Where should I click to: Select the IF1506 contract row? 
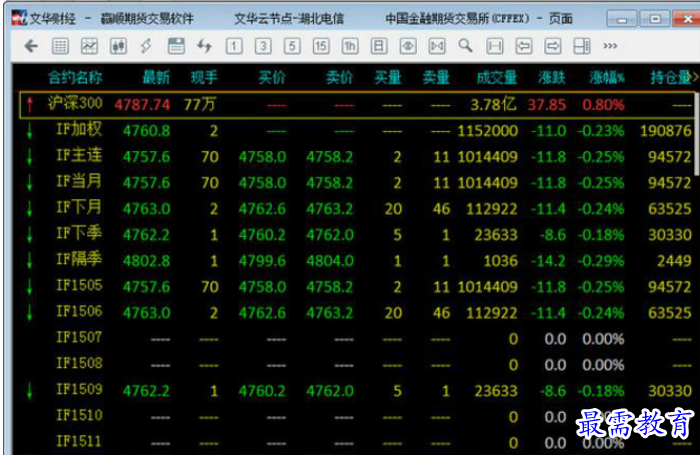(x=357, y=313)
